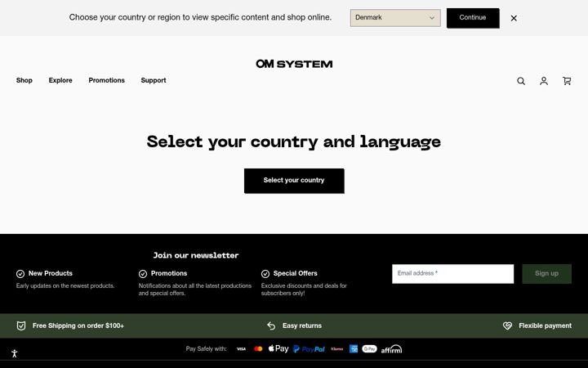Click the PayPal logo

pyautogui.click(x=309, y=349)
